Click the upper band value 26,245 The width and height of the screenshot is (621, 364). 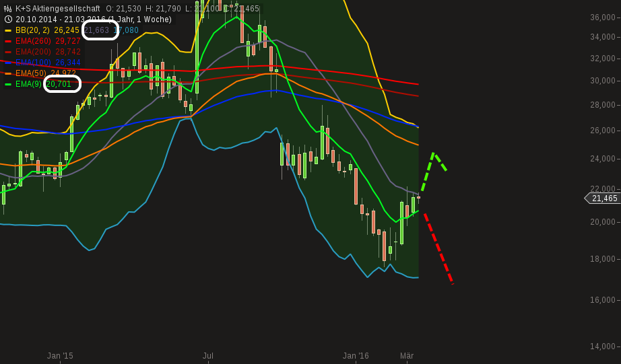[67, 30]
